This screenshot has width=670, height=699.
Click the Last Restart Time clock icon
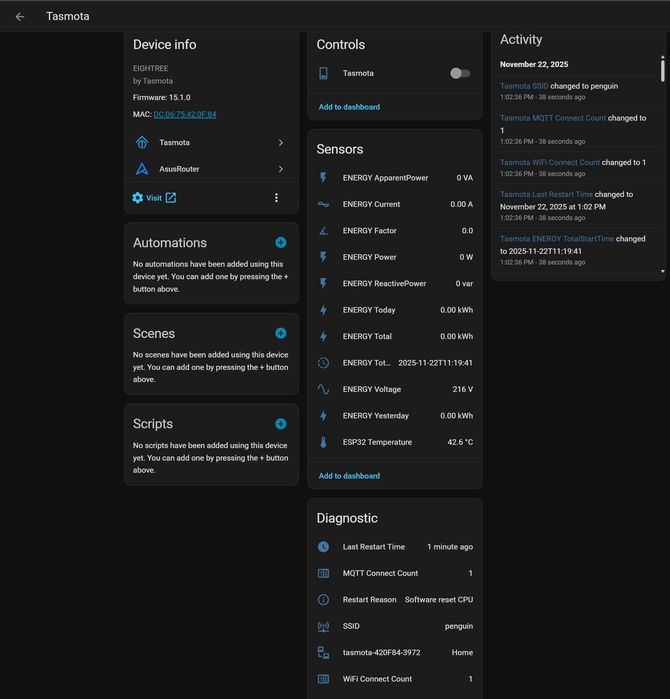click(x=323, y=547)
